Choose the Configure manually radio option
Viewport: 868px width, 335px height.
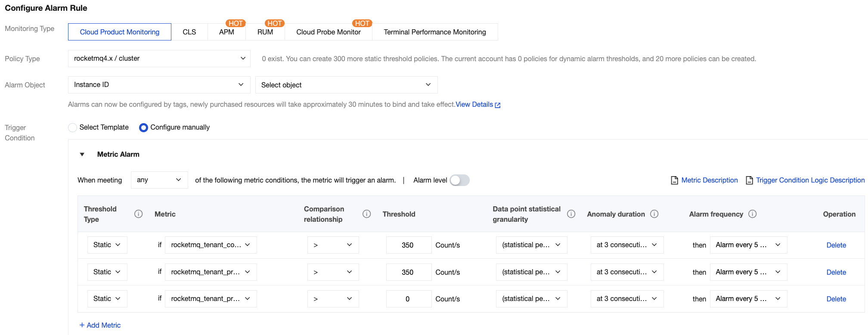pos(143,127)
